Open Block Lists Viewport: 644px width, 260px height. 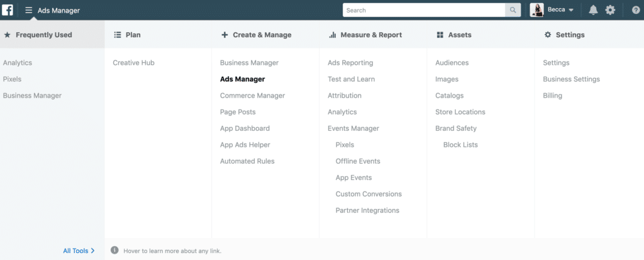[460, 145]
